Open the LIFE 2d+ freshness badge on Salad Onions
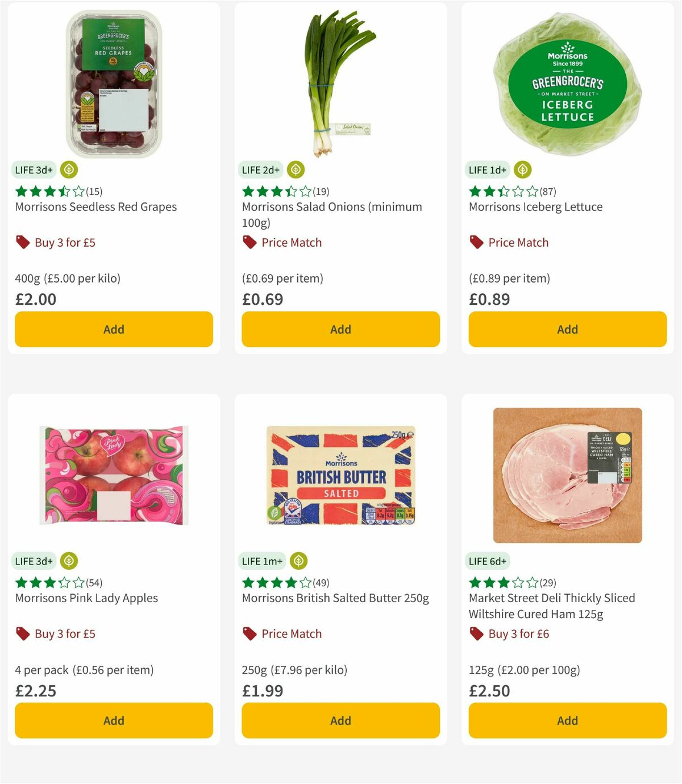 pos(260,169)
